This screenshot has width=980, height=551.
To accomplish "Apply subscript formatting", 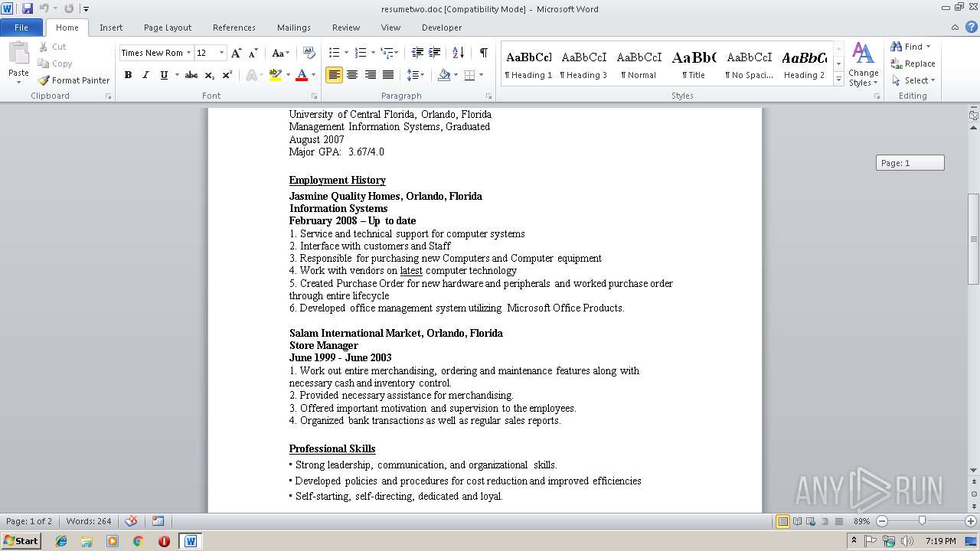I will [209, 75].
